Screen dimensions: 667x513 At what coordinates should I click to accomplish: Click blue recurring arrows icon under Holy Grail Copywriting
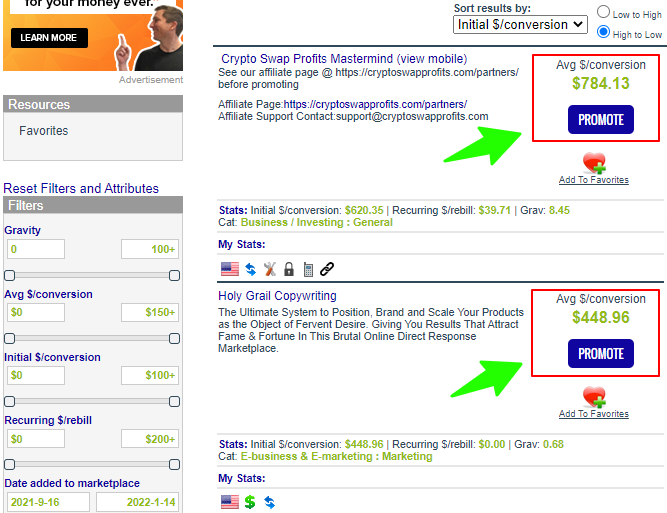pos(269,502)
